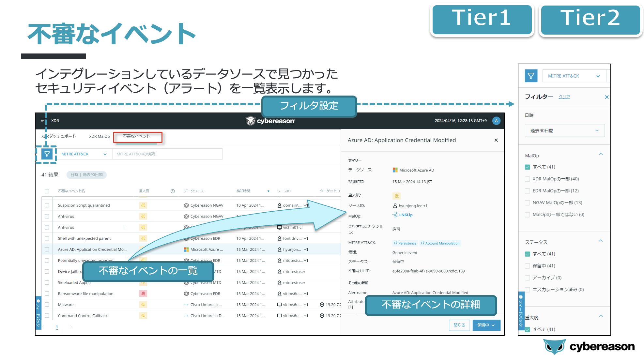644x362 pixels.
Task: Click the hamburger menu icon beside XDR
Action: (x=43, y=121)
